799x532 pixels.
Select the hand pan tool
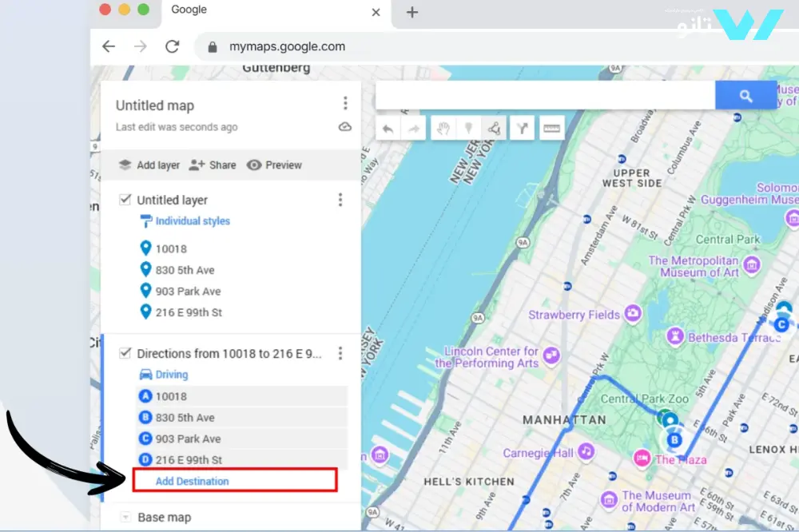coord(443,129)
